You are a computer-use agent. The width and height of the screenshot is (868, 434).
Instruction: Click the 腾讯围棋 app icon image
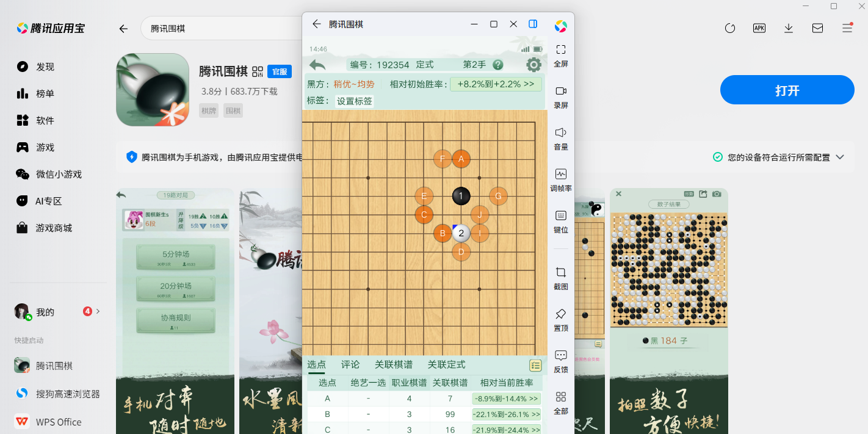tap(153, 90)
